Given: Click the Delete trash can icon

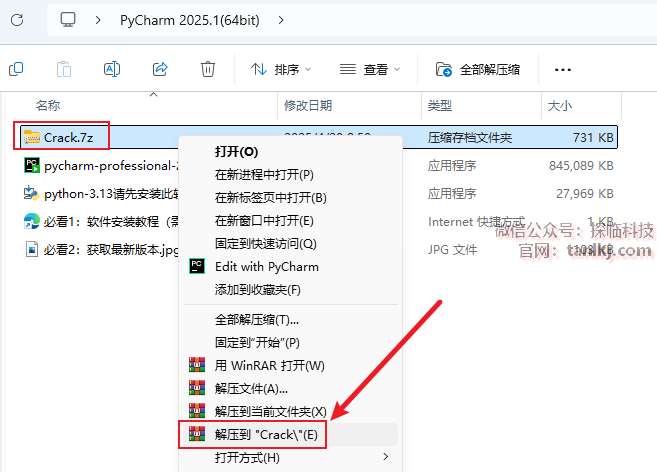Looking at the screenshot, I should 208,69.
